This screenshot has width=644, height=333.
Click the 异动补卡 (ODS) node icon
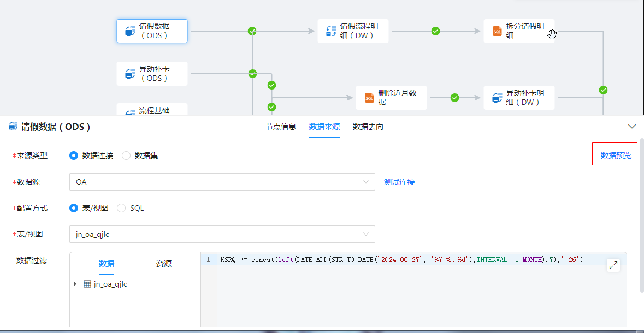coord(130,73)
